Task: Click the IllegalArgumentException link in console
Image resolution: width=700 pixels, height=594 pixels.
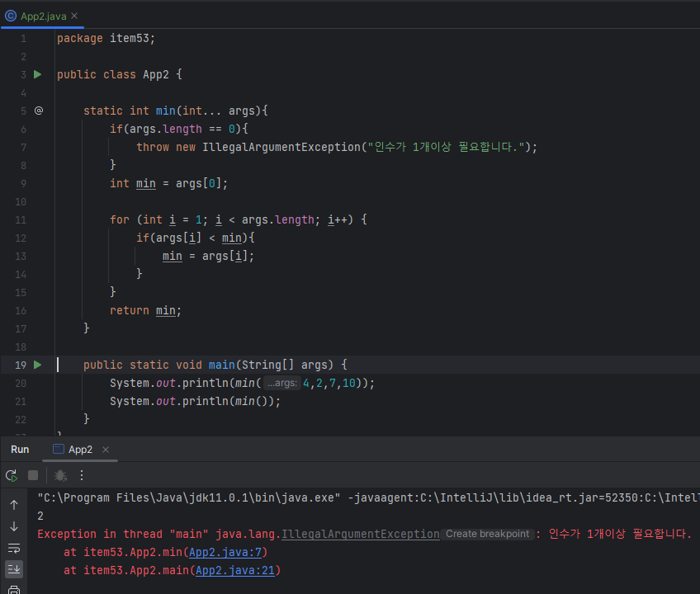Action: (x=361, y=535)
